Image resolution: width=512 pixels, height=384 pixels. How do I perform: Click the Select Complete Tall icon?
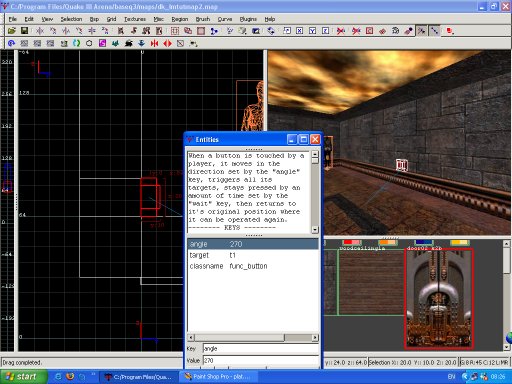pyautogui.click(x=121, y=31)
